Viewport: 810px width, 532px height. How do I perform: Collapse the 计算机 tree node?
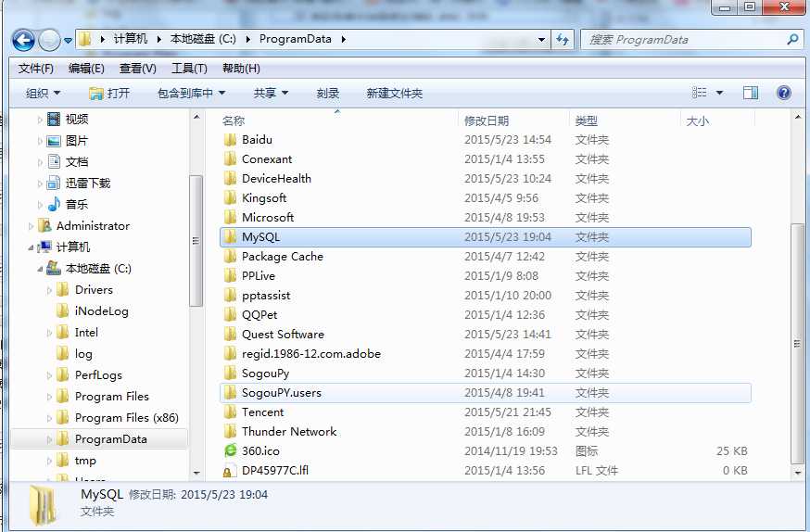pos(31,247)
